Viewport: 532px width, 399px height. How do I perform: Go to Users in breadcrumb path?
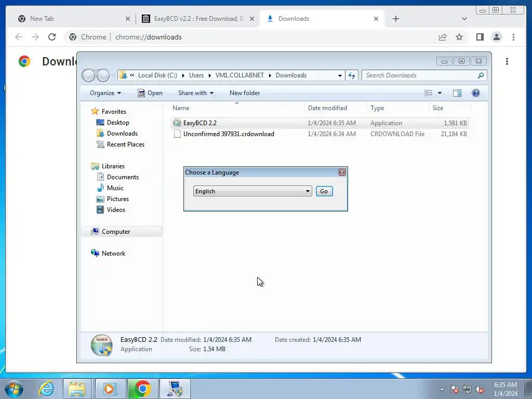pyautogui.click(x=196, y=75)
